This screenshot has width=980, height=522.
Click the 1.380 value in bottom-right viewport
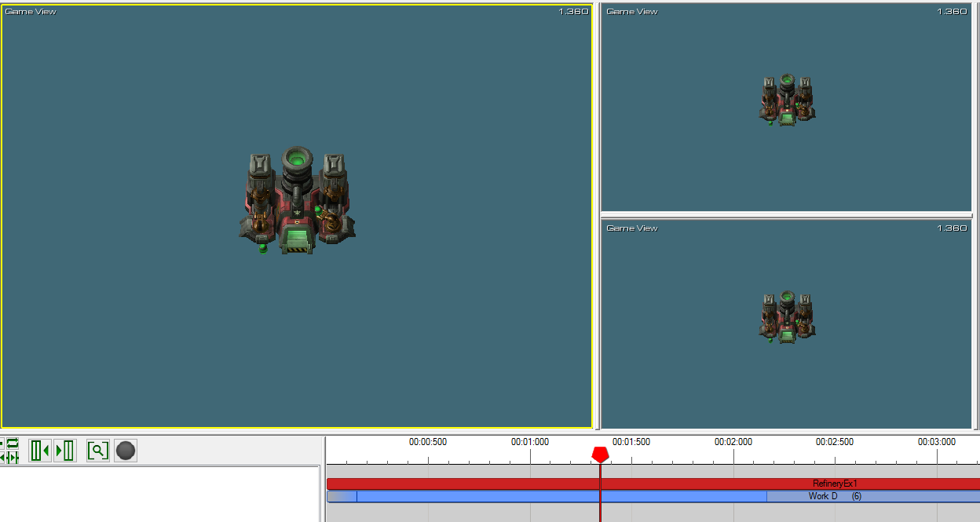click(952, 228)
